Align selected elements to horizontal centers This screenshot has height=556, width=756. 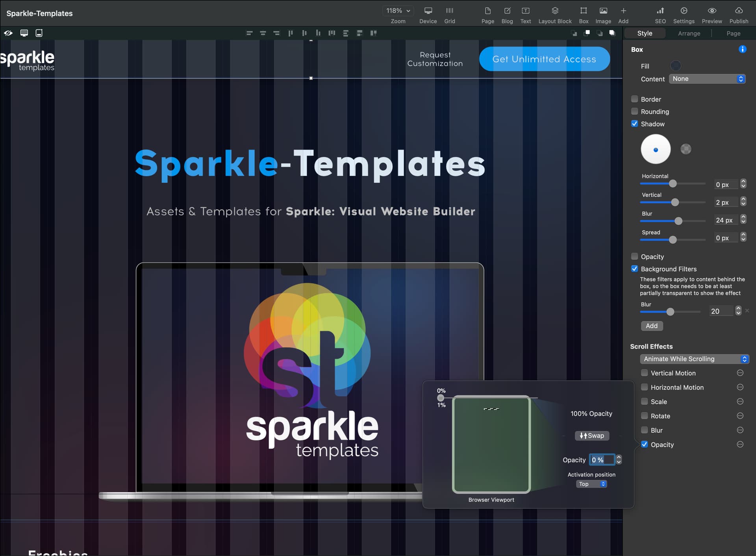click(x=263, y=33)
